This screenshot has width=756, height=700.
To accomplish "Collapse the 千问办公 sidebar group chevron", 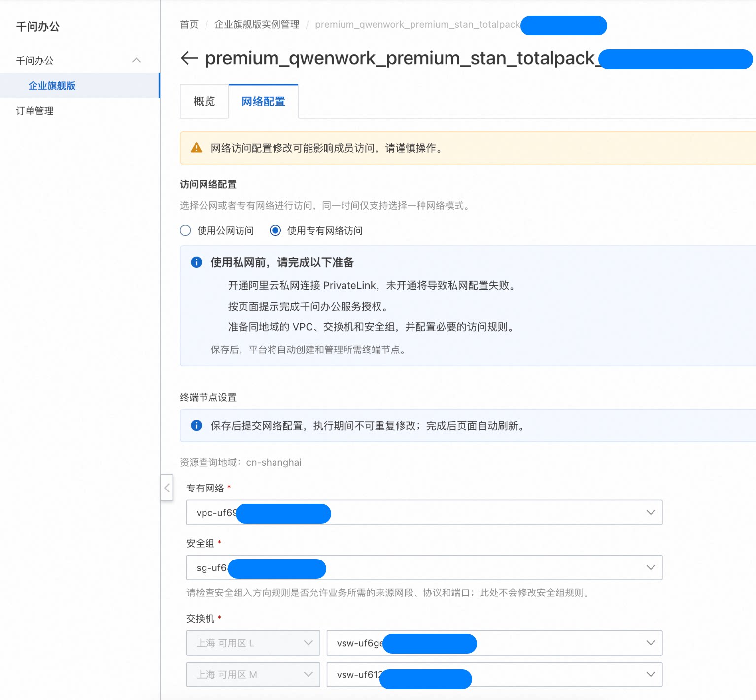I will click(x=137, y=60).
